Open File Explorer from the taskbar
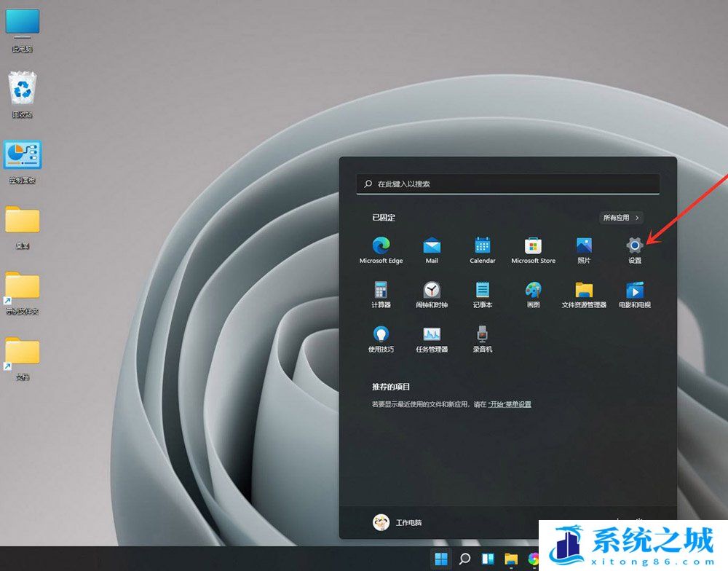Image resolution: width=728 pixels, height=571 pixels. click(511, 559)
